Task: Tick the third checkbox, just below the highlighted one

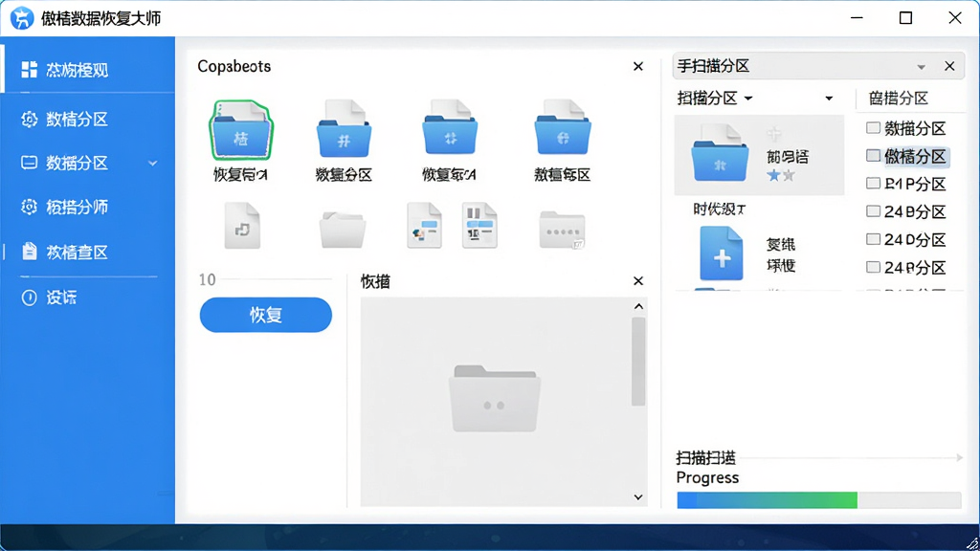Action: (873, 183)
